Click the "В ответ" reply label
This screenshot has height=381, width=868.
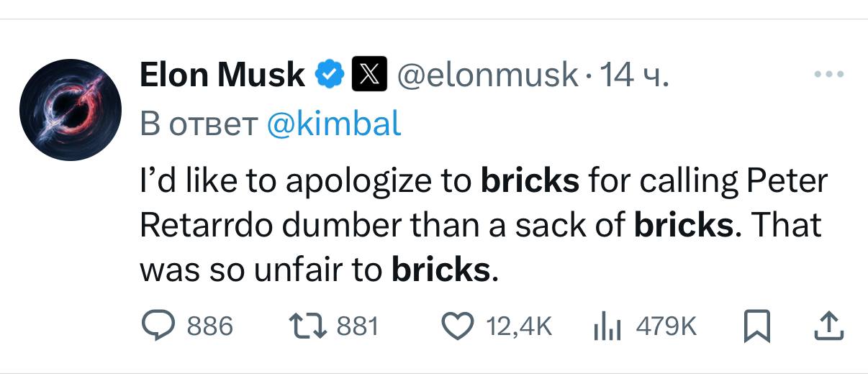[199, 124]
